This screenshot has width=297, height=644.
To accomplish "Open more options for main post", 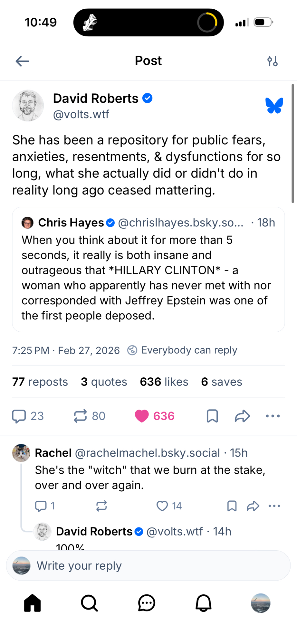I will pos(273,416).
